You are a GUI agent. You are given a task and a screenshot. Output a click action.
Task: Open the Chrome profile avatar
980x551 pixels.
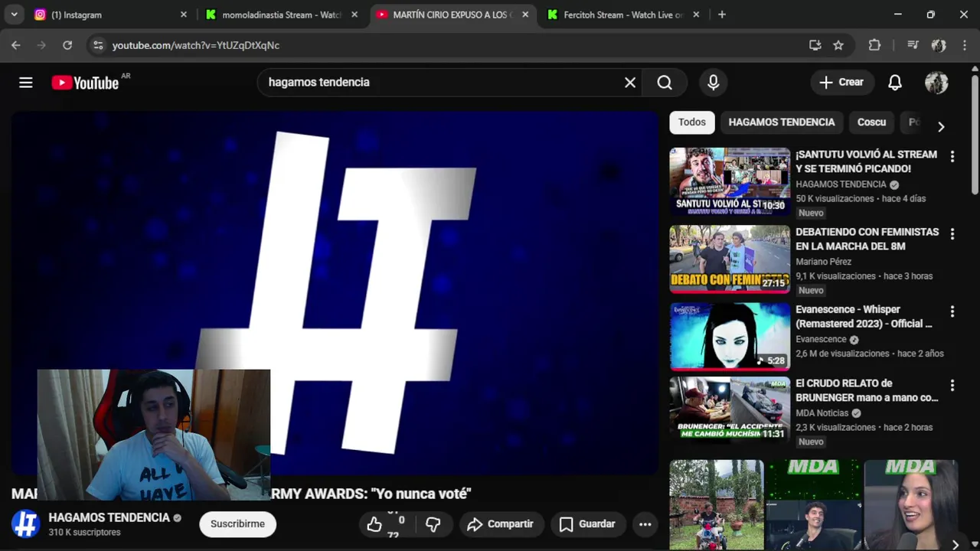pyautogui.click(x=939, y=45)
